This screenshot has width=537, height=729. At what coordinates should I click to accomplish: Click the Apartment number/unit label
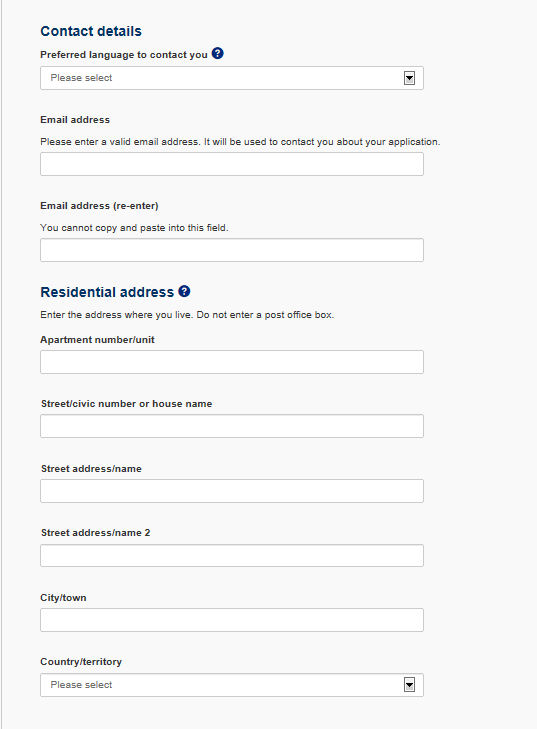coord(97,340)
